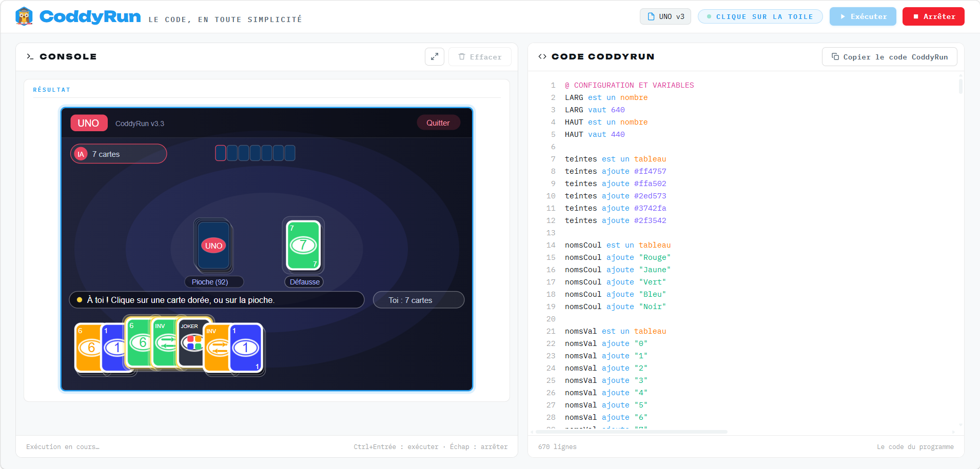The height and width of the screenshot is (469, 980).
Task: Click code line 'nomsVal est un tableau'
Action: (615, 331)
